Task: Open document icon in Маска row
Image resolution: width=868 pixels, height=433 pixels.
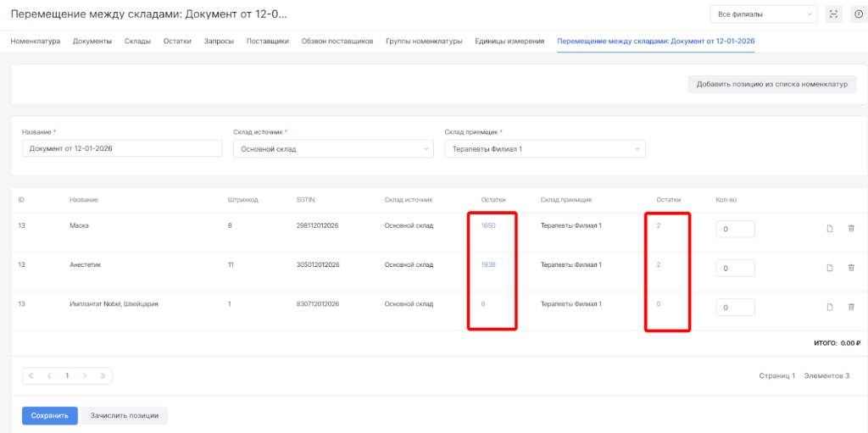Action: 830,229
